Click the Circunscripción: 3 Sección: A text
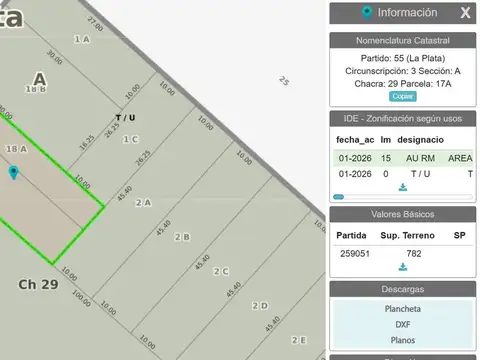The height and width of the screenshot is (360, 480). tap(403, 71)
